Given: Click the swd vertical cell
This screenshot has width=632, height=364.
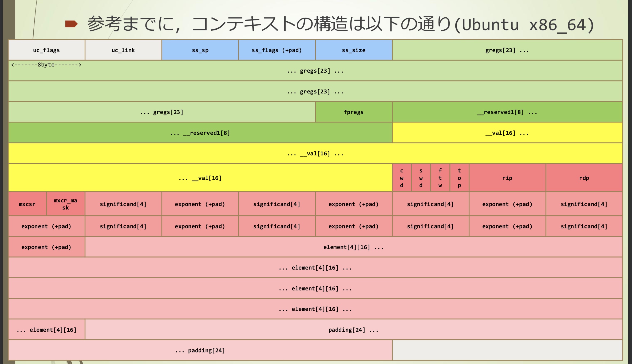Looking at the screenshot, I should 421,178.
